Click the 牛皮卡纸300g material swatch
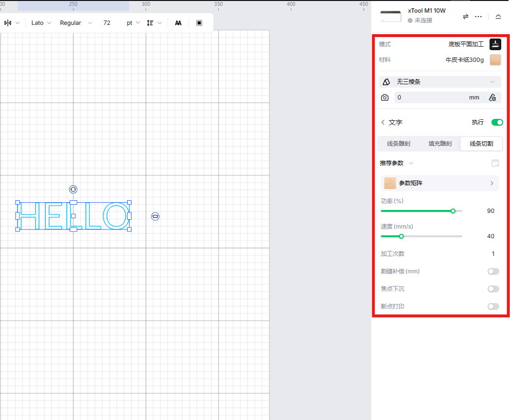Screen dimensions: 510x420 495,60
